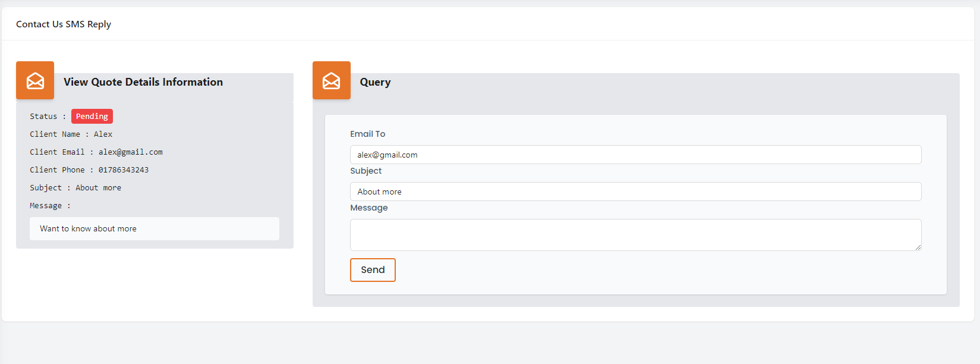Click the red Pending status badge
The height and width of the screenshot is (364, 980).
[x=92, y=117]
